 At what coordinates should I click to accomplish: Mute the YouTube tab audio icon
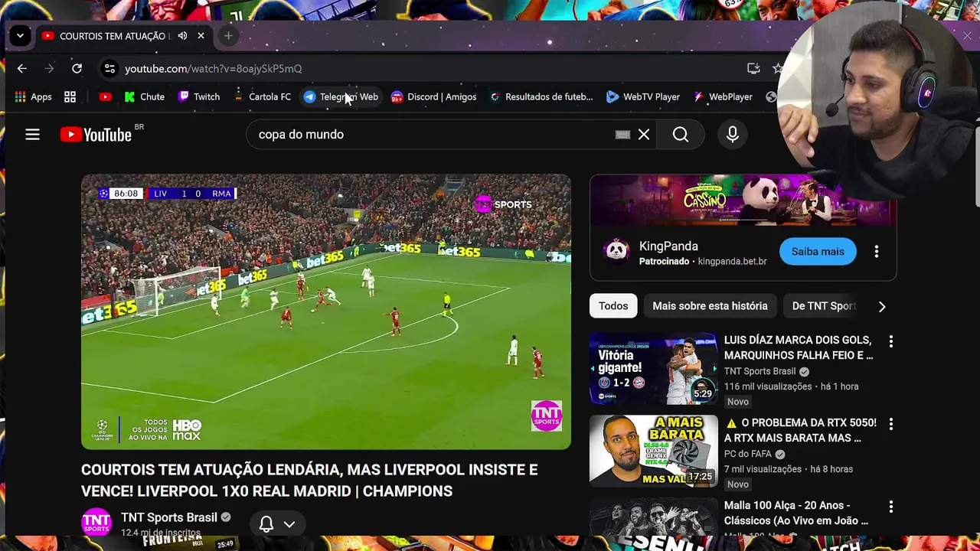tap(182, 36)
